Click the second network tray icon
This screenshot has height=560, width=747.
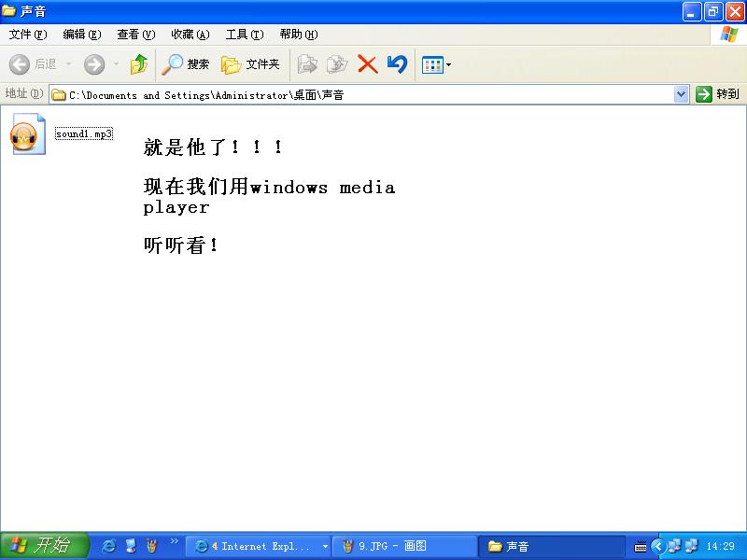click(x=691, y=546)
